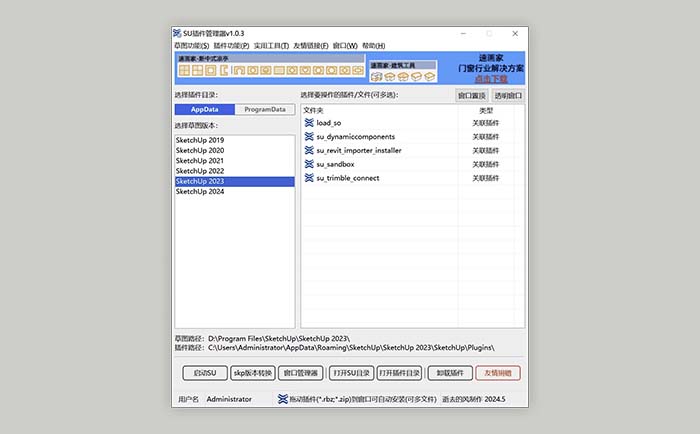This screenshot has height=434, width=700.
Task: Select SketchUp 2019 in version list
Action: coord(234,140)
